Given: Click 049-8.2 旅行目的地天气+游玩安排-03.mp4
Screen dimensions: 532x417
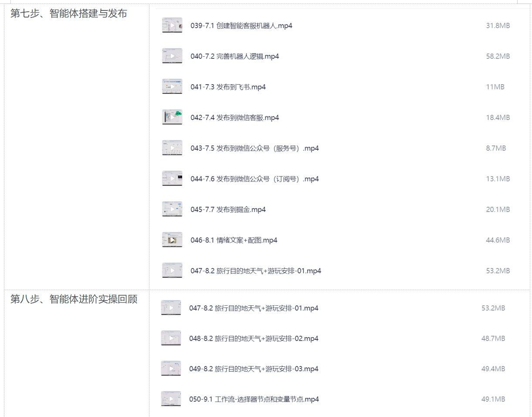Looking at the screenshot, I should click(x=254, y=369).
